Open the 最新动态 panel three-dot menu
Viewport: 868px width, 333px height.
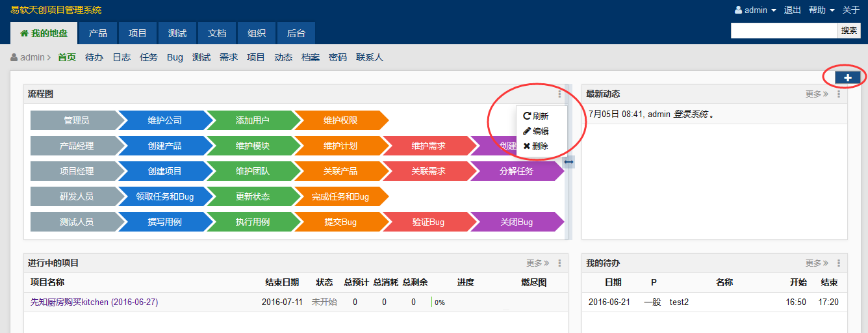839,94
